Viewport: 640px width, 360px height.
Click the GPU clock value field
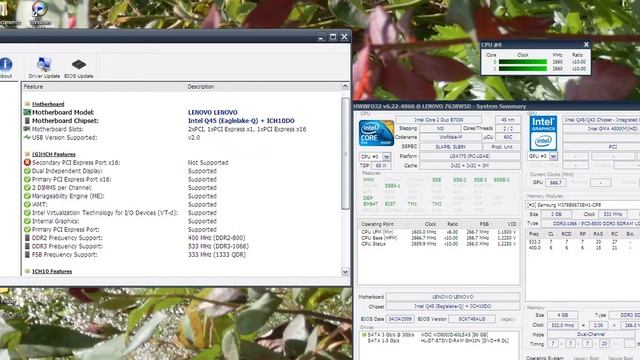coord(556,182)
